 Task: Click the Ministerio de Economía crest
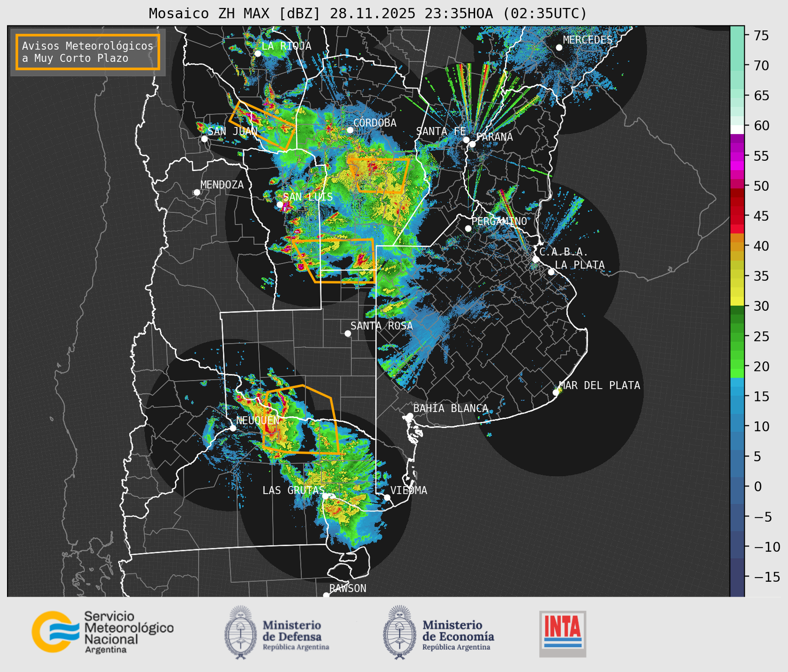click(x=399, y=632)
